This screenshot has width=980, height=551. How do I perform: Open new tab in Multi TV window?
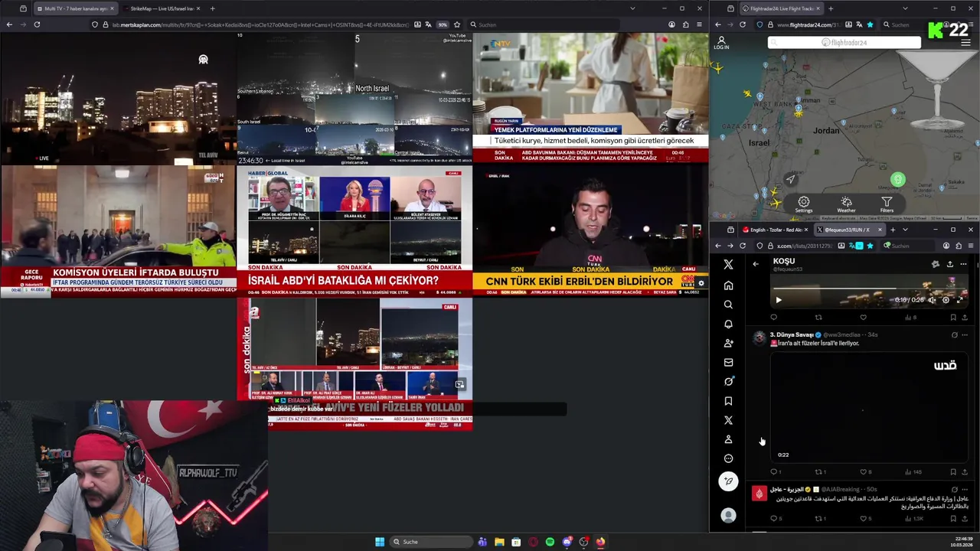(x=212, y=8)
